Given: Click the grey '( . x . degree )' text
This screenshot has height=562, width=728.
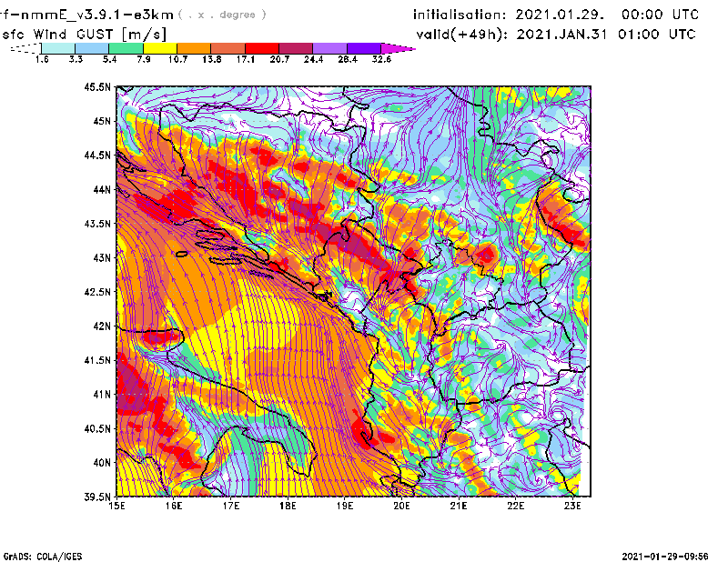Looking at the screenshot, I should (x=222, y=15).
